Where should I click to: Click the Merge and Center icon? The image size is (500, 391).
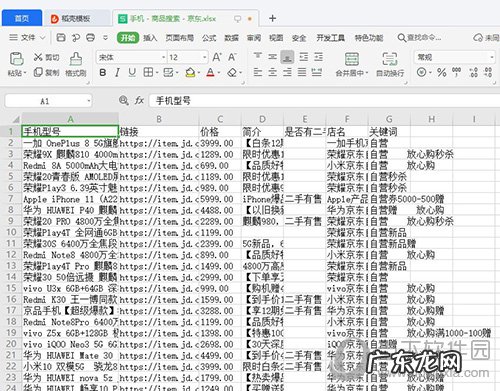pos(352,59)
